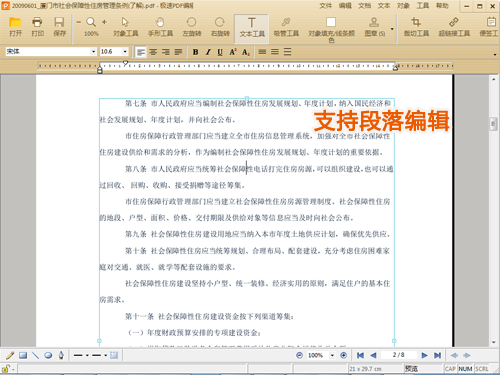This screenshot has height=375, width=500.
Task: Open the 帮助 menu
Action: 442,6
